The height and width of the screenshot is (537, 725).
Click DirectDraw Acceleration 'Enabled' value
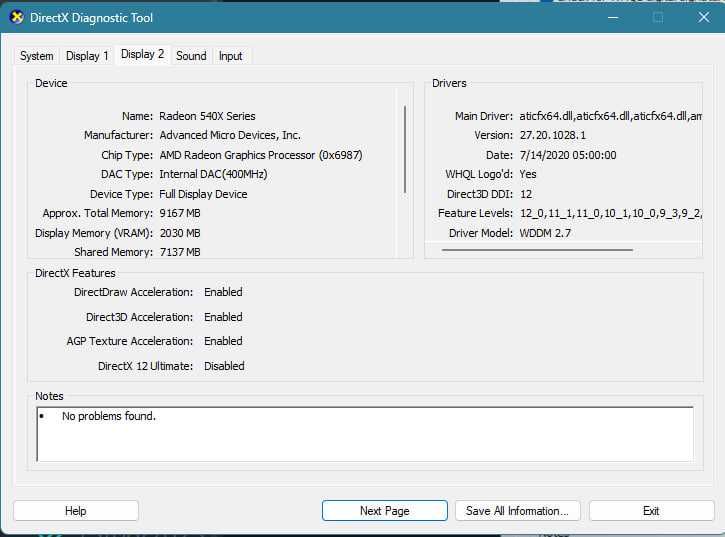click(223, 292)
